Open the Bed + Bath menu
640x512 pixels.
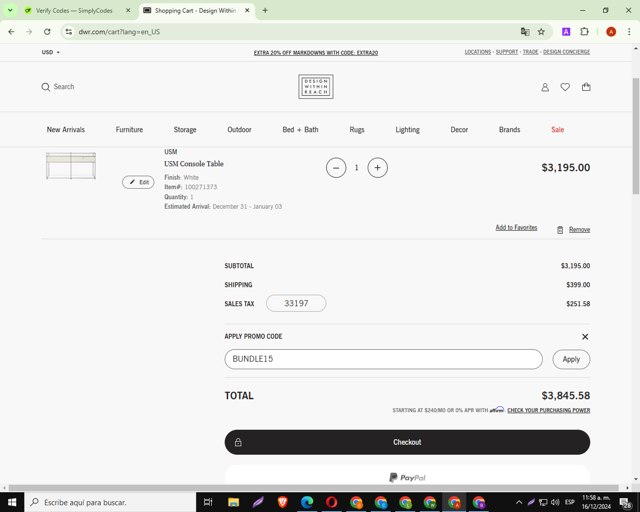300,130
